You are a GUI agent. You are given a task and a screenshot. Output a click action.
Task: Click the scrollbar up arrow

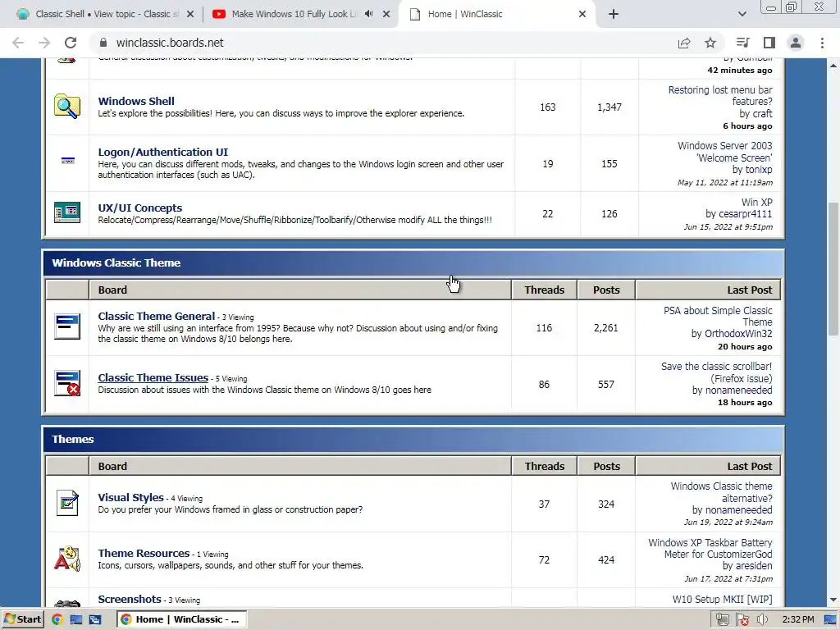tap(833, 66)
